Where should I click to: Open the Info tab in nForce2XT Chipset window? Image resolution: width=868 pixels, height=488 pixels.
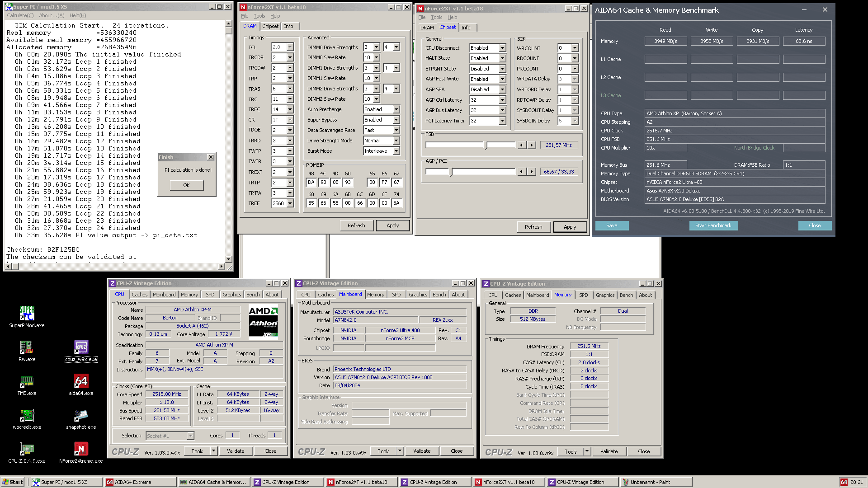pyautogui.click(x=466, y=28)
